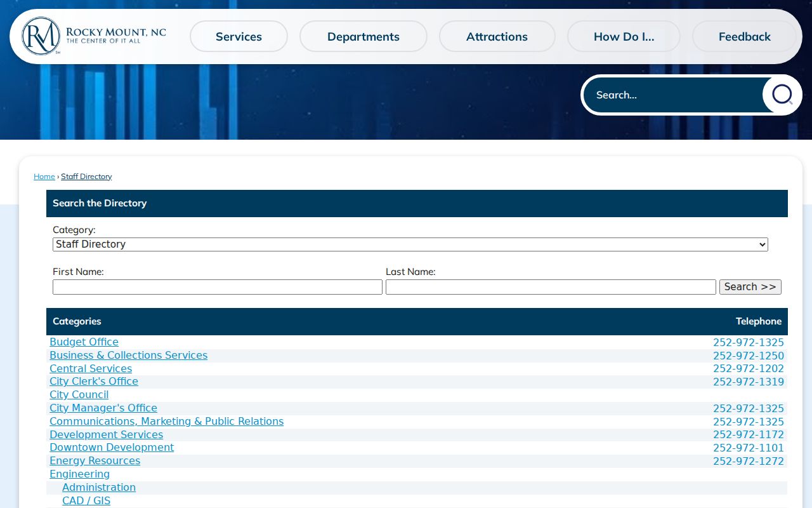Open the Services menu
Viewport: 812px width, 508px height.
click(239, 36)
